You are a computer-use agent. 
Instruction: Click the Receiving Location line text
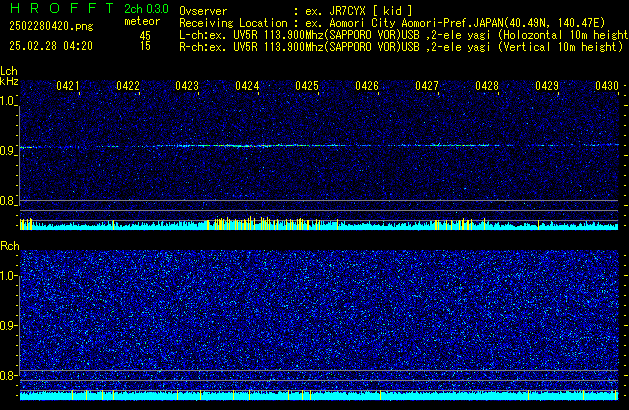pos(392,23)
